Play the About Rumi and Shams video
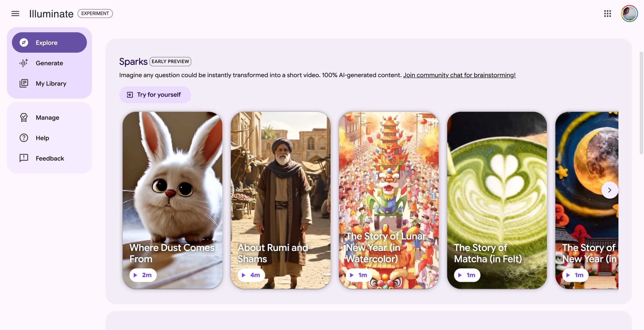 (x=251, y=275)
